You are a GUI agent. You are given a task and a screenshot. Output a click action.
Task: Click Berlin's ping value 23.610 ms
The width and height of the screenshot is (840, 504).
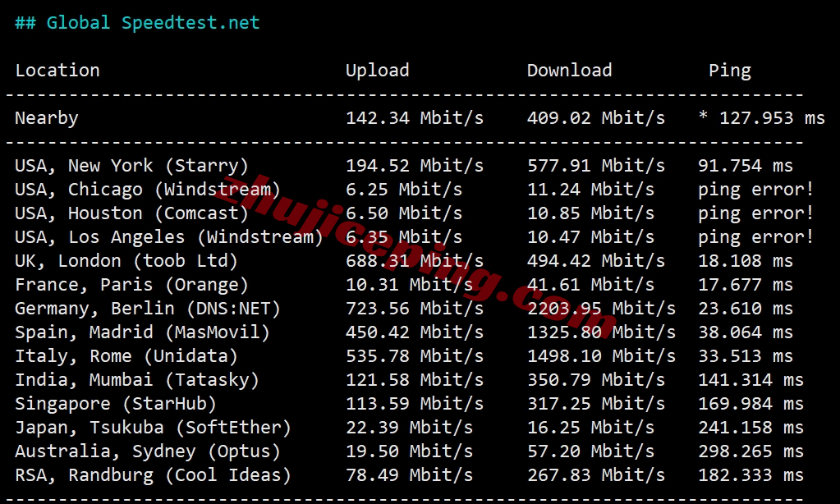pos(745,309)
